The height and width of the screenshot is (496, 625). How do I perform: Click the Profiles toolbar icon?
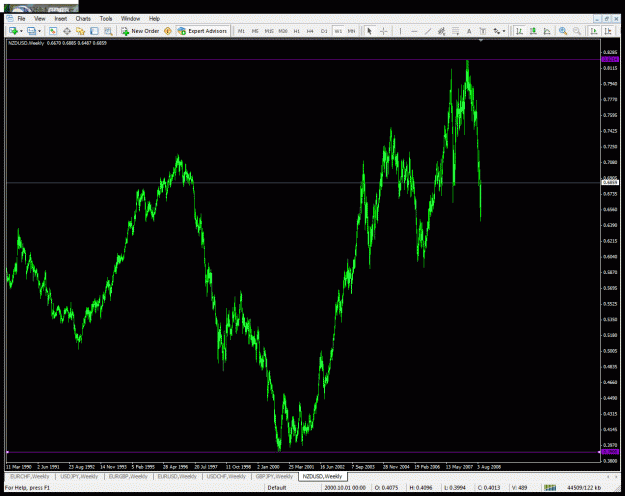click(x=31, y=31)
